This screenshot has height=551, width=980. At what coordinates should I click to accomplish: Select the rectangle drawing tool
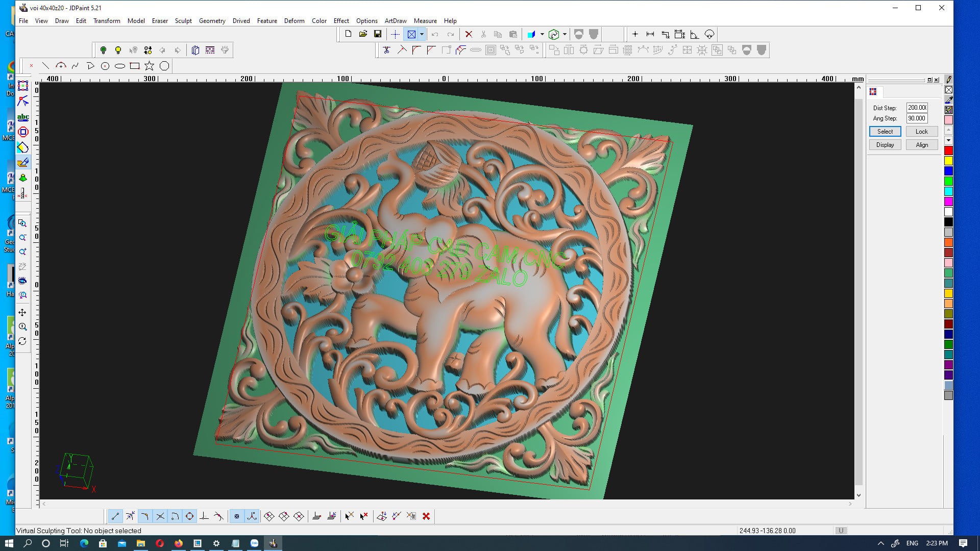click(135, 66)
